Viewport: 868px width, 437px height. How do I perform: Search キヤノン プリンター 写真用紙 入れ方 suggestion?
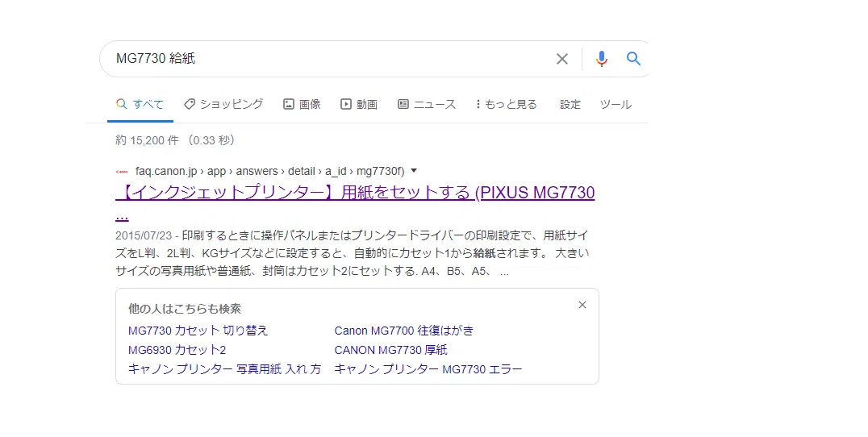point(225,369)
